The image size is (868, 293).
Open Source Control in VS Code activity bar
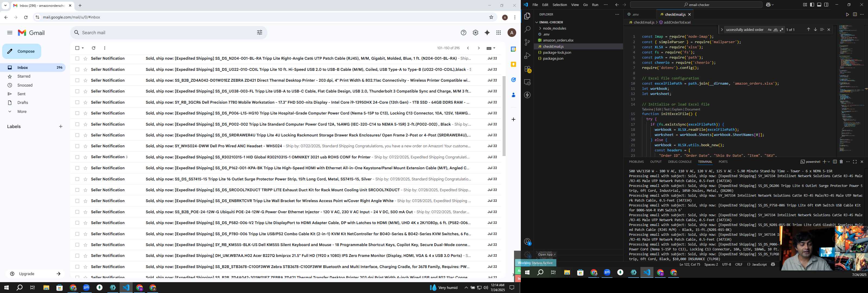click(x=527, y=43)
